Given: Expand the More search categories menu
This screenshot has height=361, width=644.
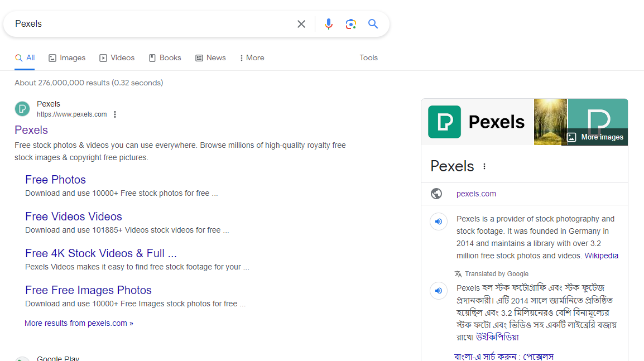Looking at the screenshot, I should (251, 57).
